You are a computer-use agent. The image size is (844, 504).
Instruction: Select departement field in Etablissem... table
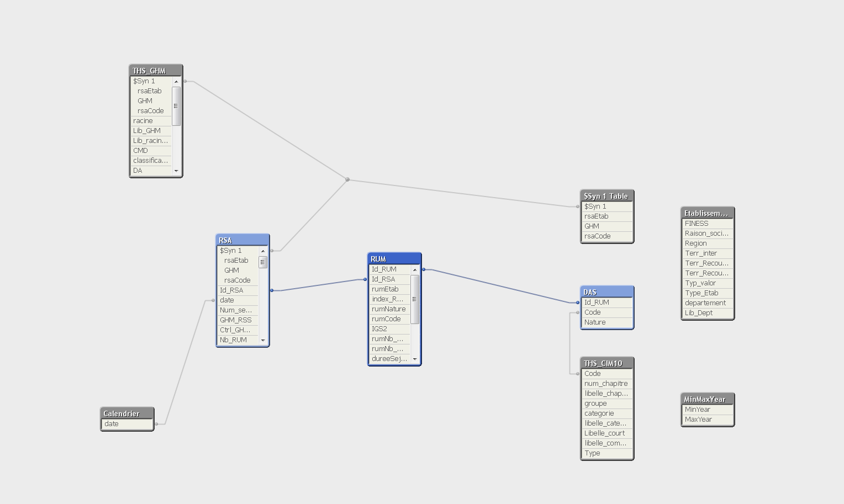708,303
